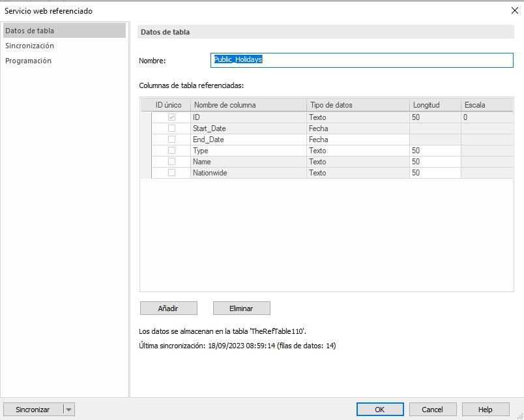Viewport: 524px width, 420px height.
Task: Click the resize grip in dialog corner
Action: [520, 416]
